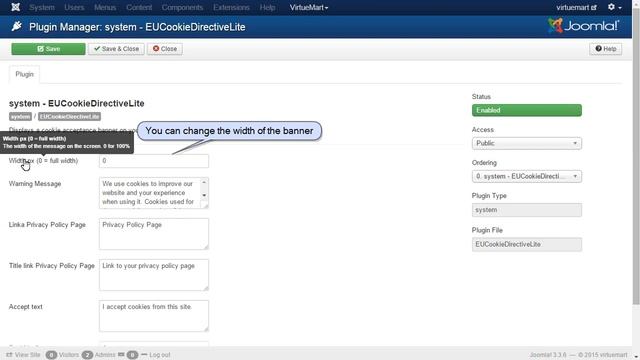Open the System menu
This screenshot has width=640, height=360.
click(42, 7)
